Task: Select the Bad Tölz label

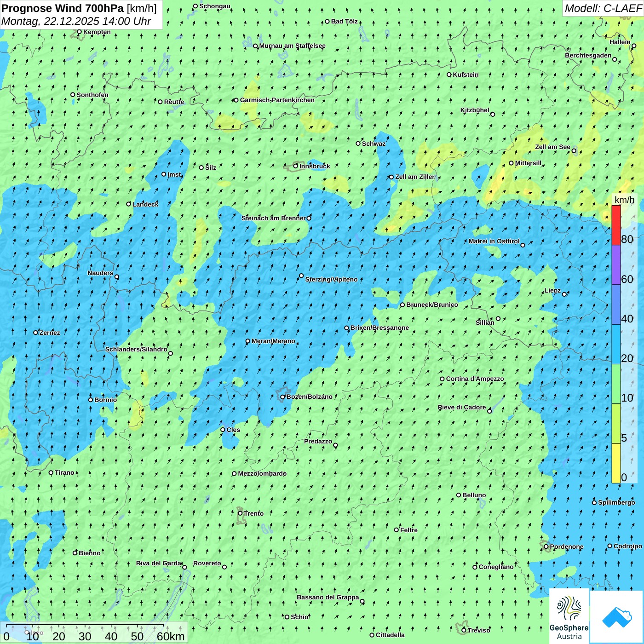Action: tap(345, 21)
